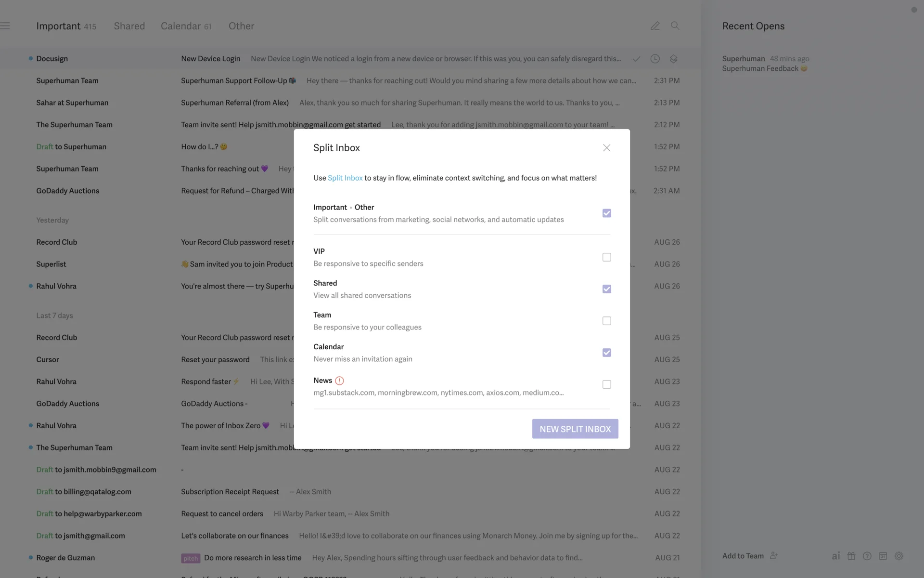This screenshot has height=578, width=924.
Task: Snooze the Docusign email with the clock icon
Action: click(x=655, y=59)
